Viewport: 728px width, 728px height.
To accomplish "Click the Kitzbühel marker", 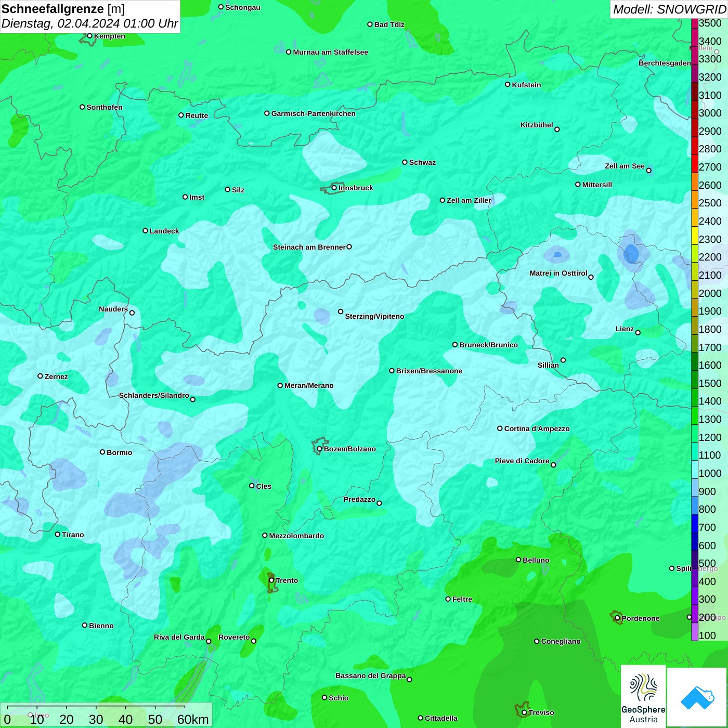I will coord(557,129).
